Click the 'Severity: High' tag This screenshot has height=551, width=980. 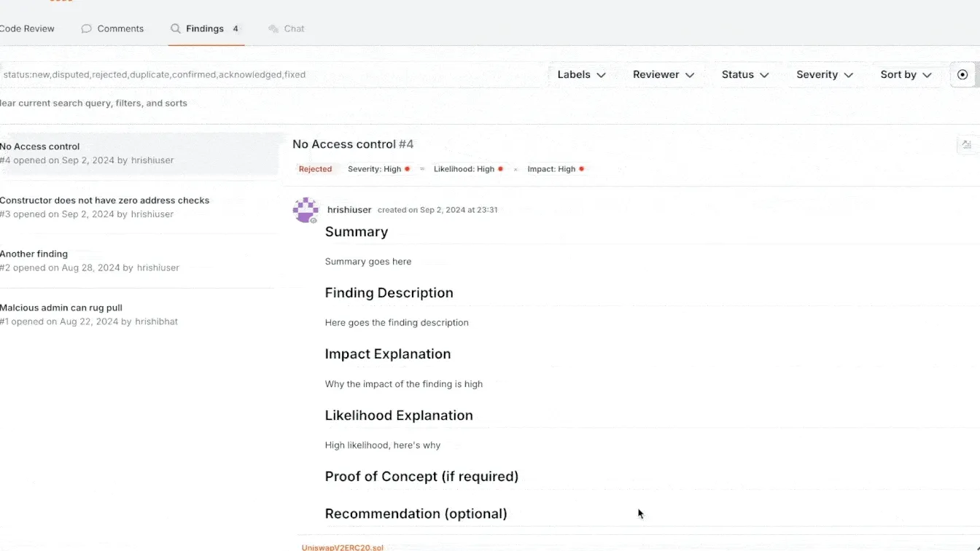378,169
